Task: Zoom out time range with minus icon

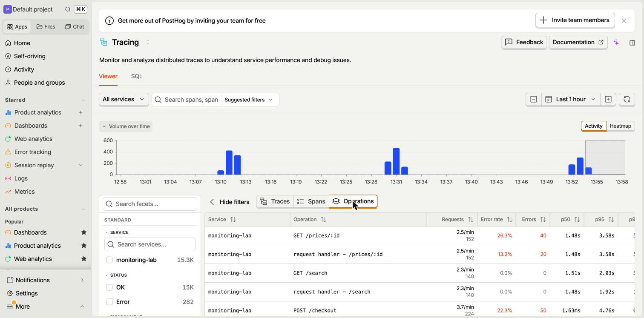Action: 534,100
